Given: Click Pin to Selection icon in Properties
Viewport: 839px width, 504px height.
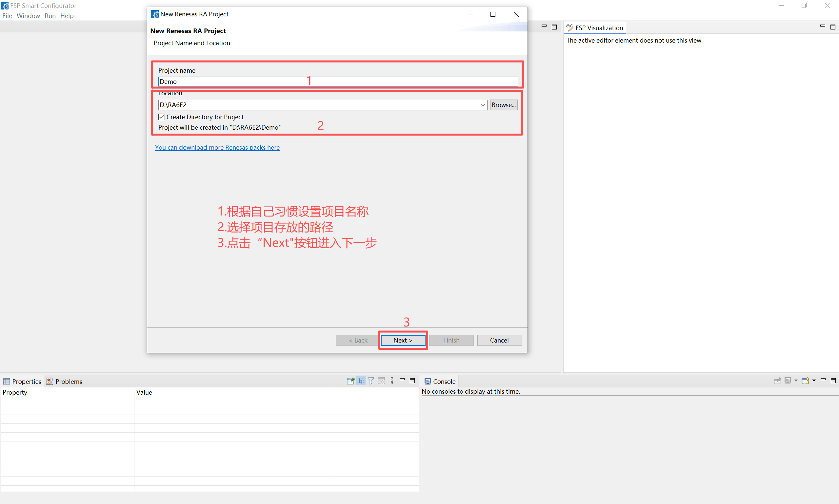Looking at the screenshot, I should (x=350, y=381).
